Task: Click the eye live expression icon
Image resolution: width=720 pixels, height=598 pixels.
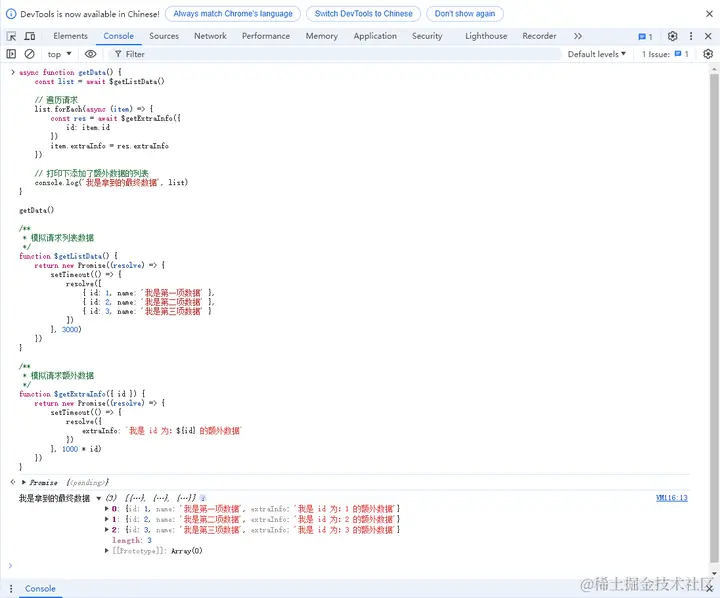Action: coord(90,54)
